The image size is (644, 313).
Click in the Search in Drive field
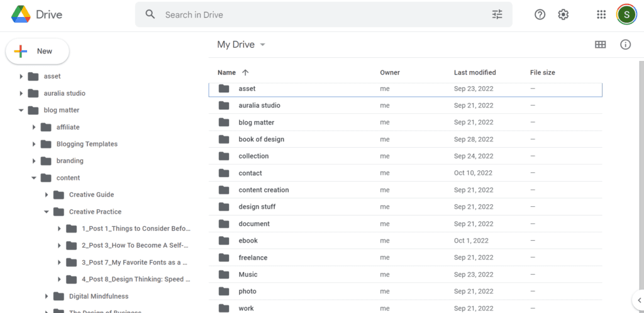324,14
